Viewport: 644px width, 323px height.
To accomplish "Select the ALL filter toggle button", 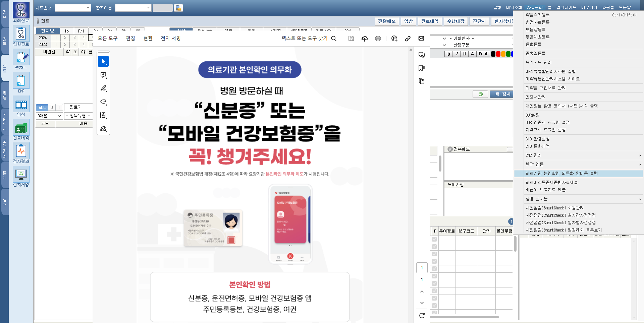I will [42, 108].
